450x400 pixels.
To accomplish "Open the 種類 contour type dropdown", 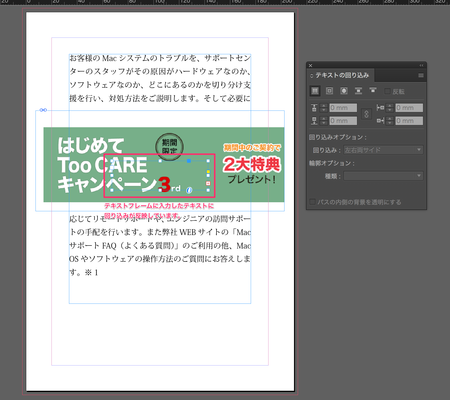I will click(383, 176).
